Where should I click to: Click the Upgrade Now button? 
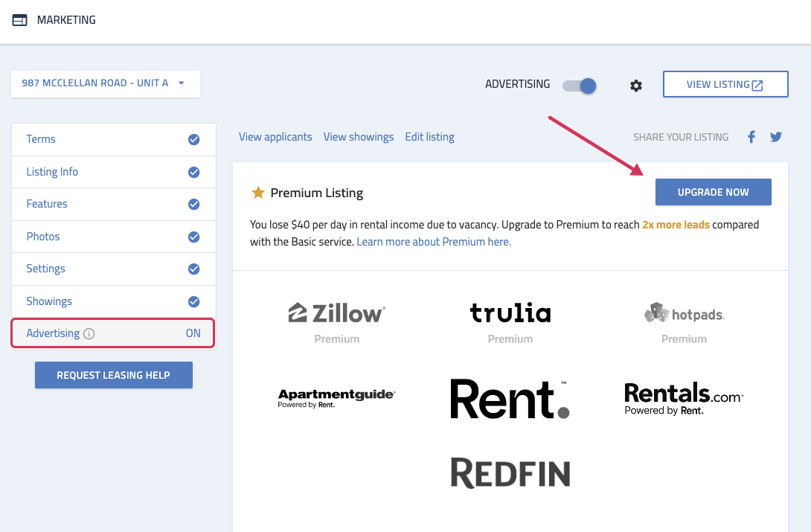coord(714,192)
